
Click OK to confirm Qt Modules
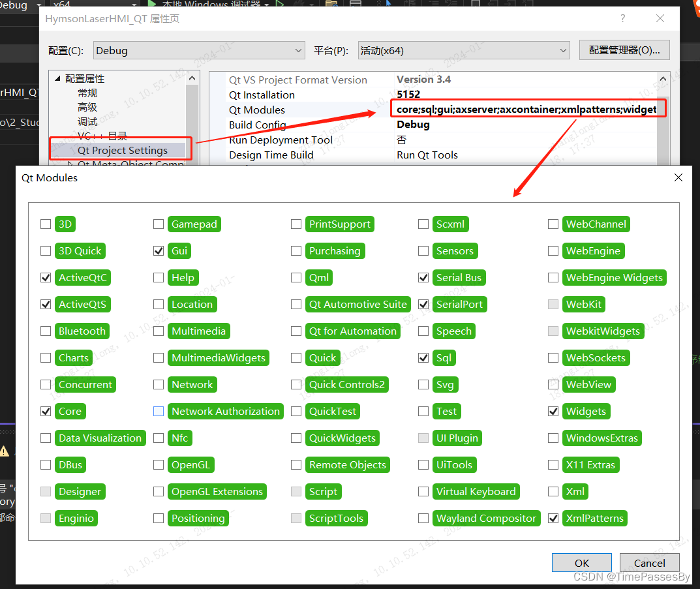pyautogui.click(x=581, y=562)
